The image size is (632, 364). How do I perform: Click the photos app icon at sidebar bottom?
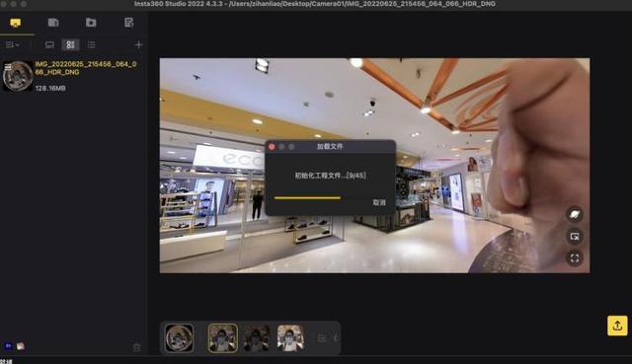tap(20, 346)
